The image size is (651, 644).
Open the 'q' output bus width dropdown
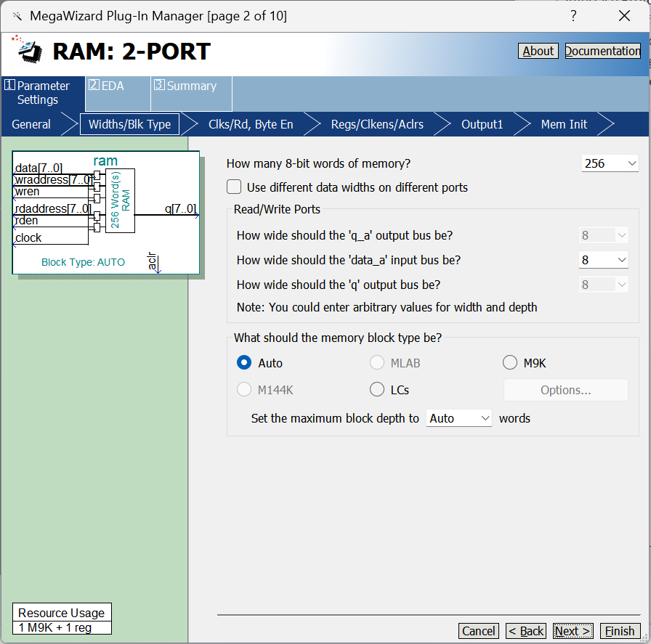pos(603,285)
